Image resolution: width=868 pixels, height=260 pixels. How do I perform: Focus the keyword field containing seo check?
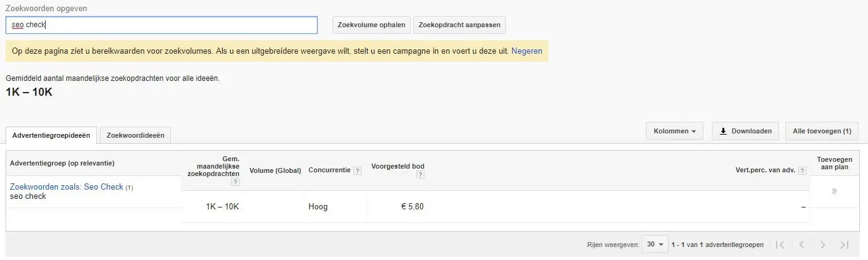pos(162,25)
